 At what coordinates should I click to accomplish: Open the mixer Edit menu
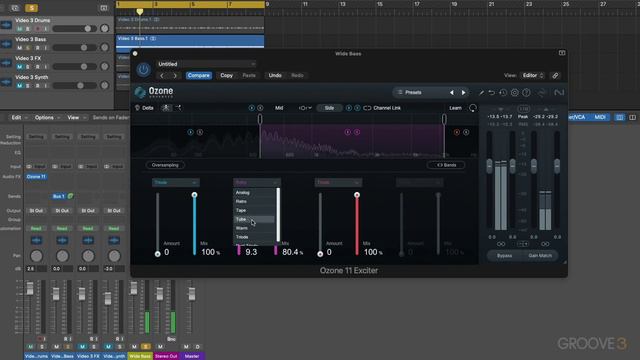(x=19, y=118)
